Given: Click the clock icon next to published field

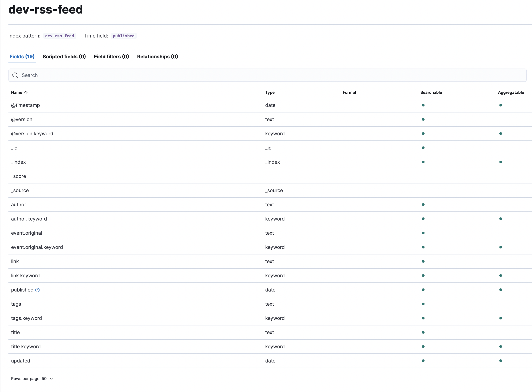Looking at the screenshot, I should (37, 290).
